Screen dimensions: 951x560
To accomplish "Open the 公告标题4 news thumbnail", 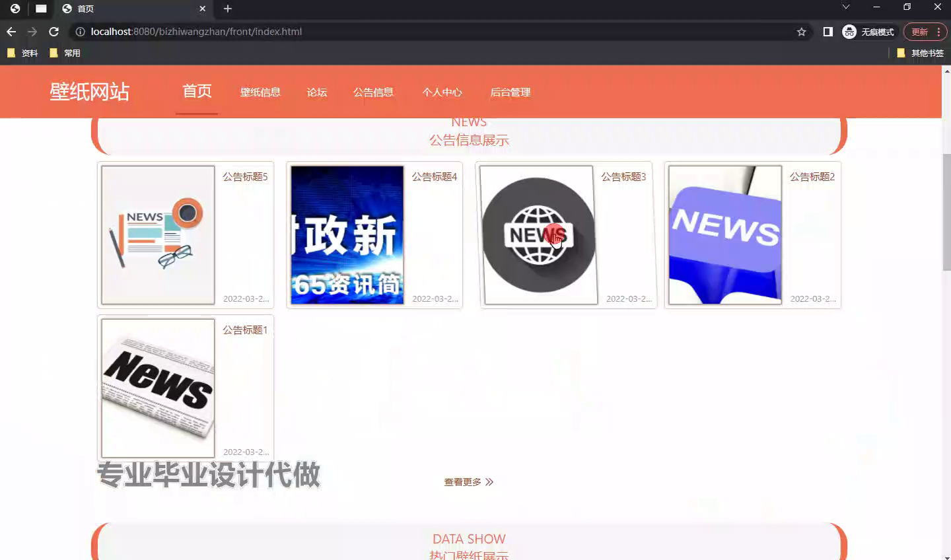I will coord(347,235).
